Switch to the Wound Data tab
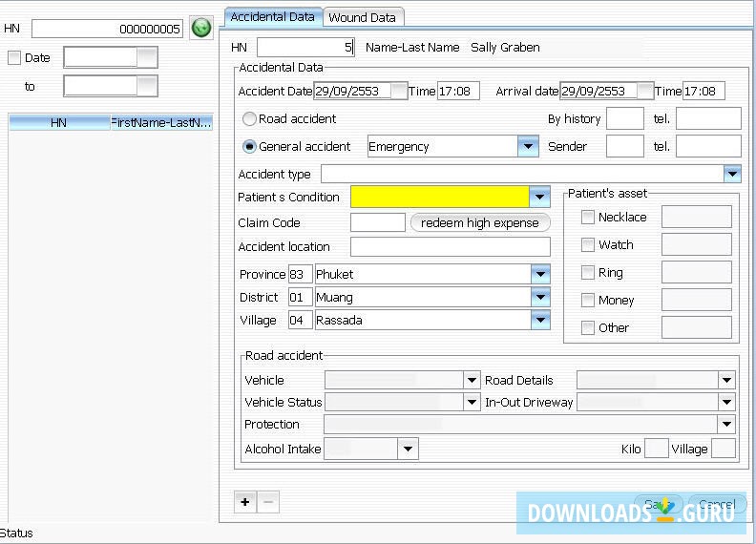756x544 pixels. click(362, 17)
